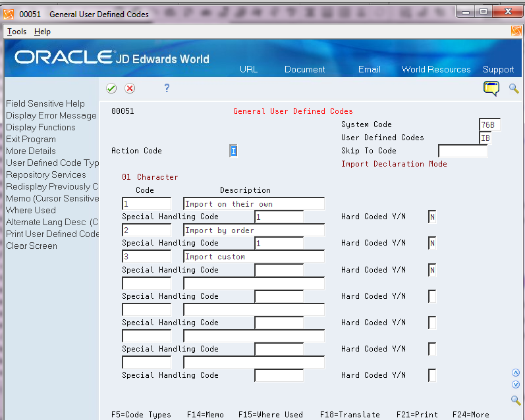
Task: Click F18=Translate function key
Action: (x=350, y=415)
